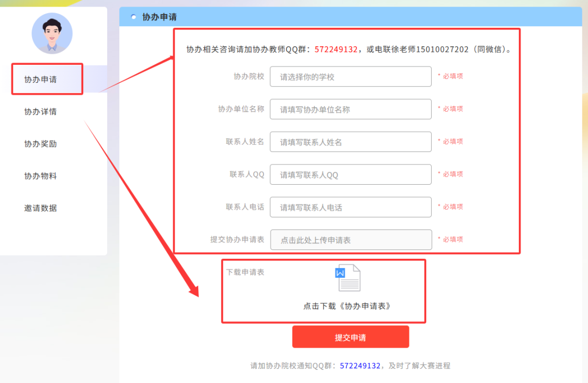
Task: Click 点击下载《协办申请表》 link
Action: coord(347,306)
